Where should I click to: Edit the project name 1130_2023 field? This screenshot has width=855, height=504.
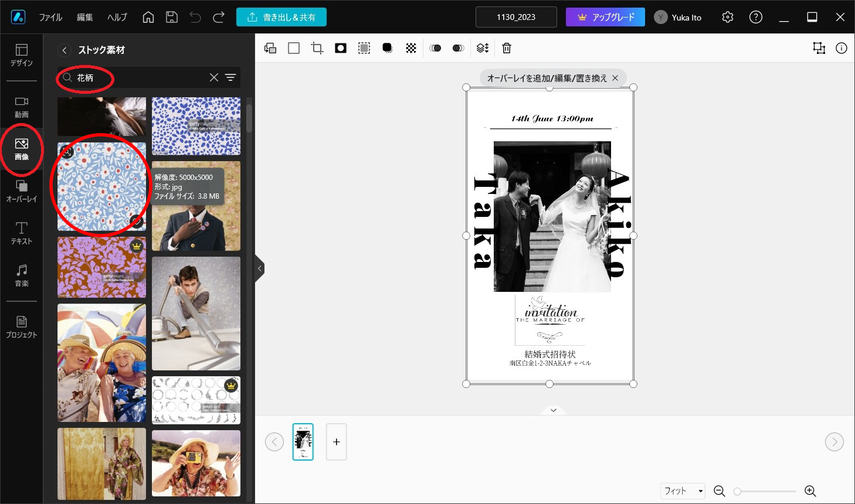click(x=516, y=17)
